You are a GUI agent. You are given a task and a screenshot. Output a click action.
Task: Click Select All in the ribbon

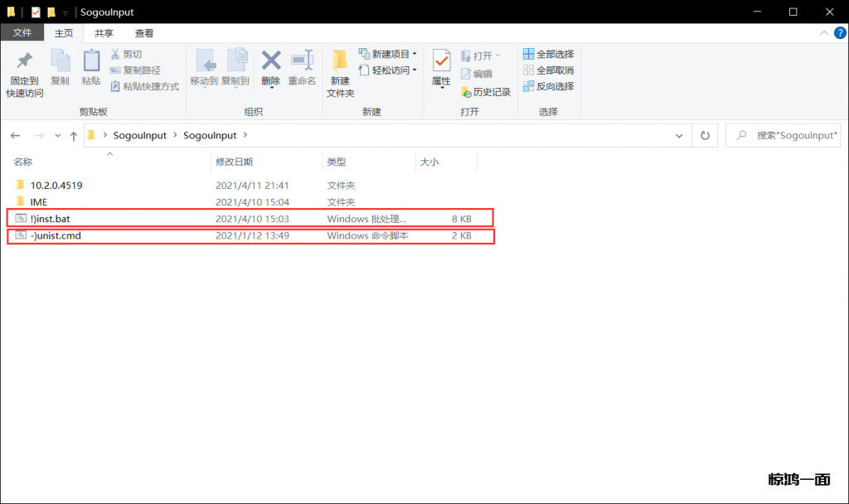click(549, 55)
